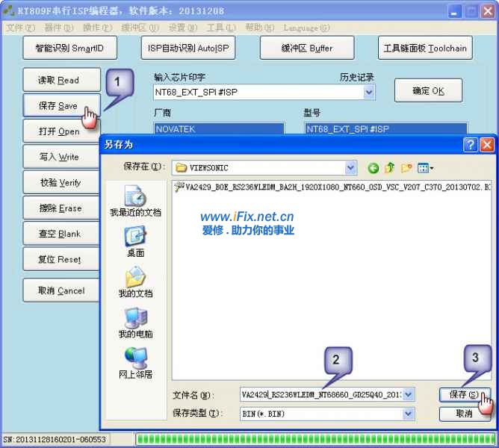
Task: Expand the 保存类型 BIN file type dropdown
Action: point(408,413)
